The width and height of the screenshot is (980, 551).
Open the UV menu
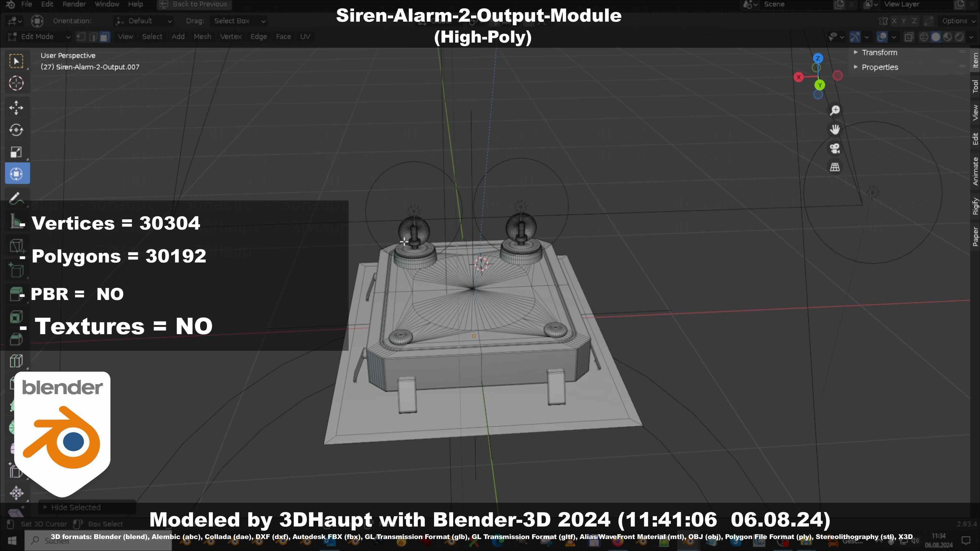(305, 37)
